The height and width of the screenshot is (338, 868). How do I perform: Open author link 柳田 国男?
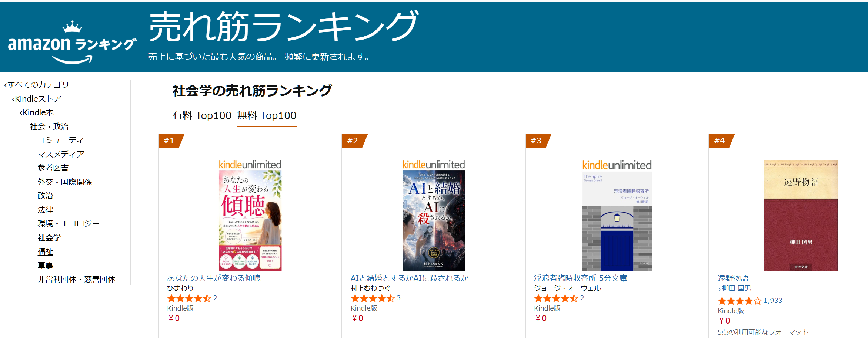(736, 288)
